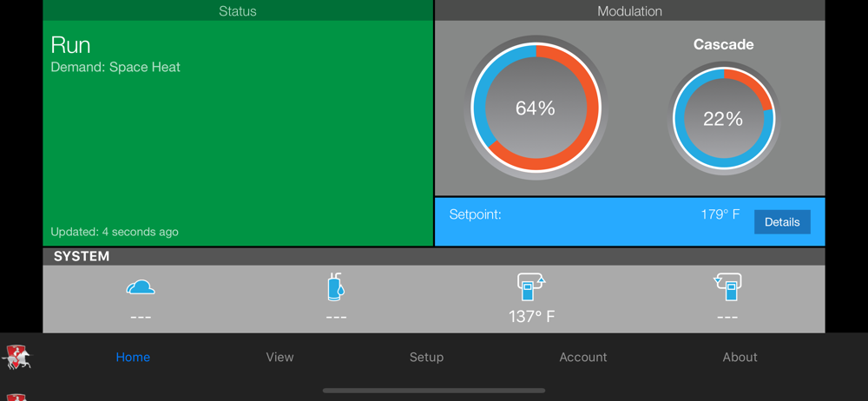Viewport: 868px width, 401px height.
Task: Tap the system supply temperature icon
Action: tap(531, 287)
